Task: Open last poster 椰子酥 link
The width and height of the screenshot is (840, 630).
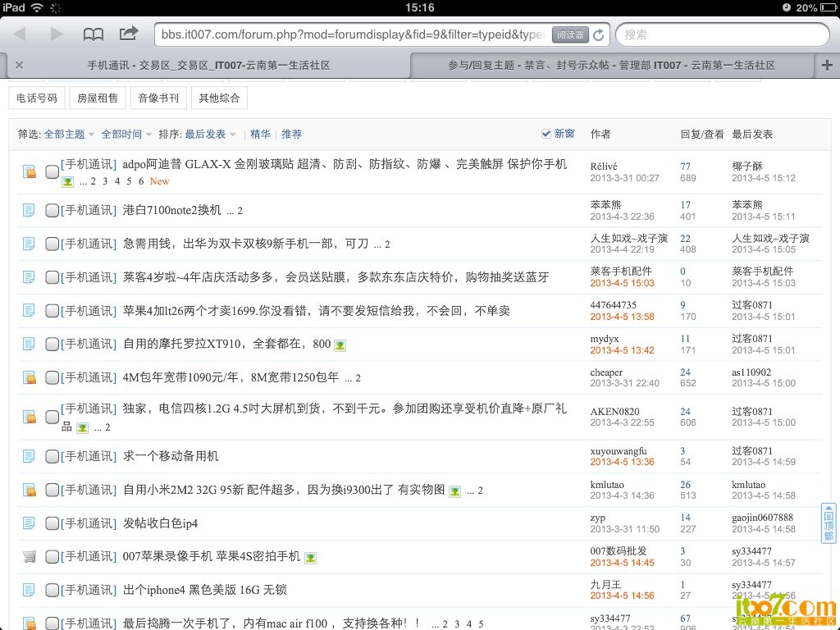Action: pyautogui.click(x=747, y=166)
